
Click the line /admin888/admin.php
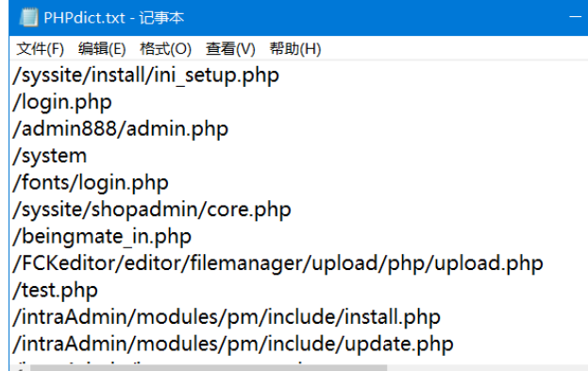tap(121, 128)
